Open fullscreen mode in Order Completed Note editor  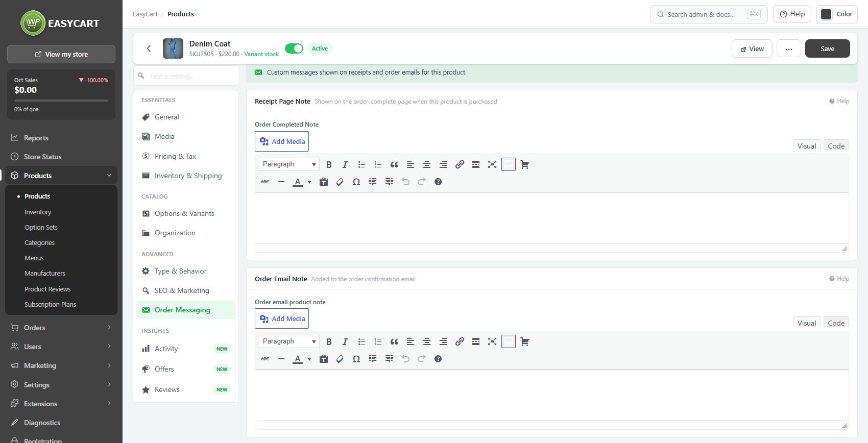pos(492,164)
